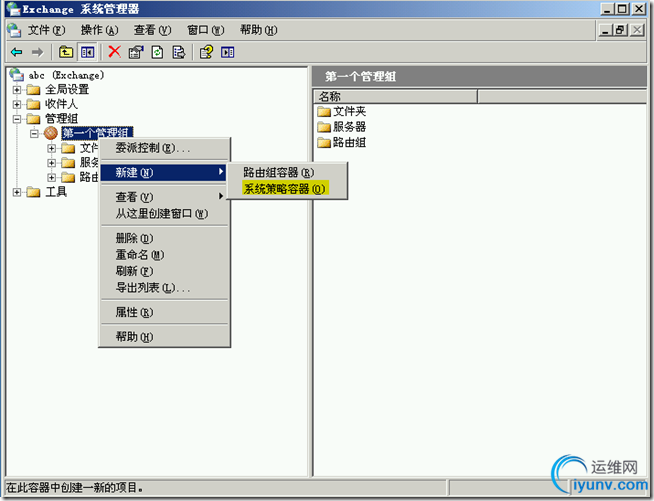Click the green Refresh toolbar icon
This screenshot has height=501, width=654.
click(157, 52)
